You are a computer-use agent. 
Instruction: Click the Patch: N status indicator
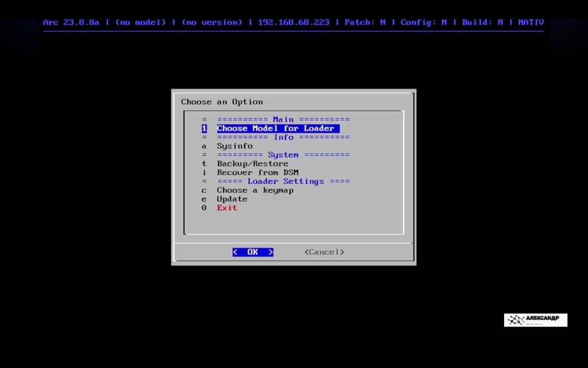[x=364, y=22]
